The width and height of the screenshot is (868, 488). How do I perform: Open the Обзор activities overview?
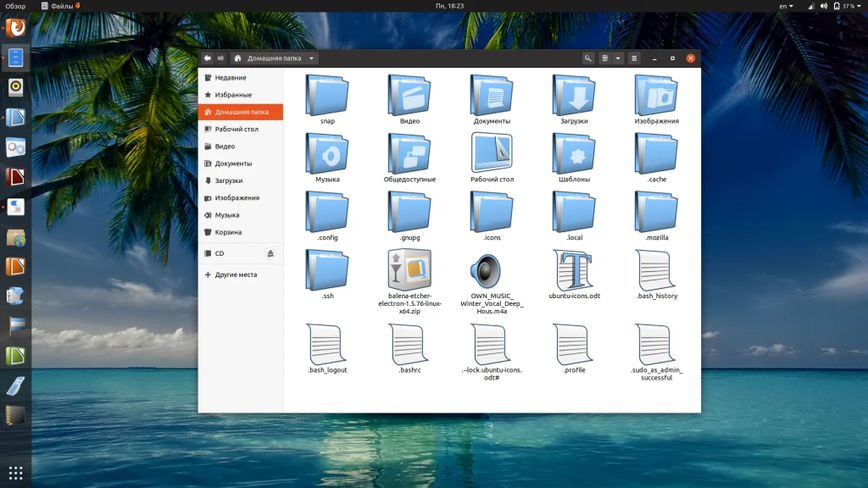(15, 6)
